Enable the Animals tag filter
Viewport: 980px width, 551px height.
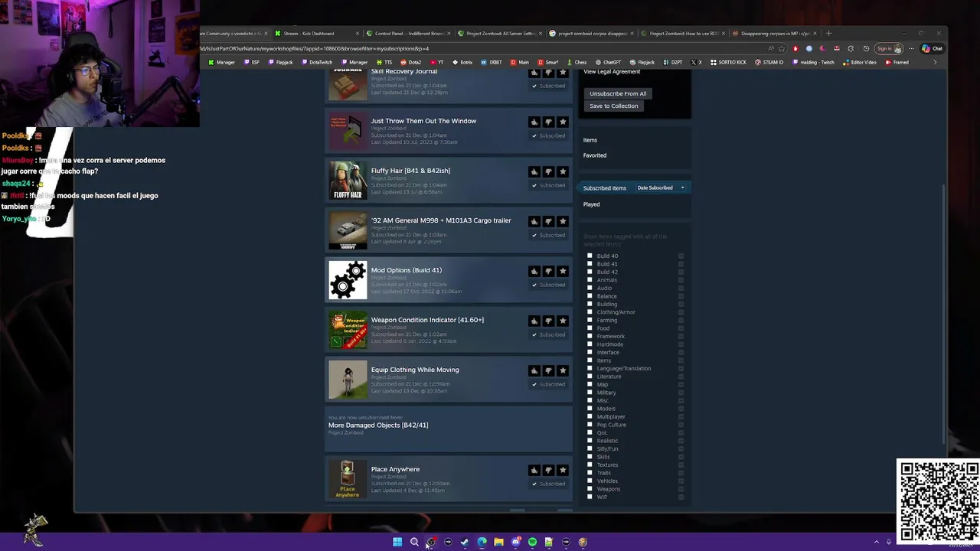click(590, 280)
